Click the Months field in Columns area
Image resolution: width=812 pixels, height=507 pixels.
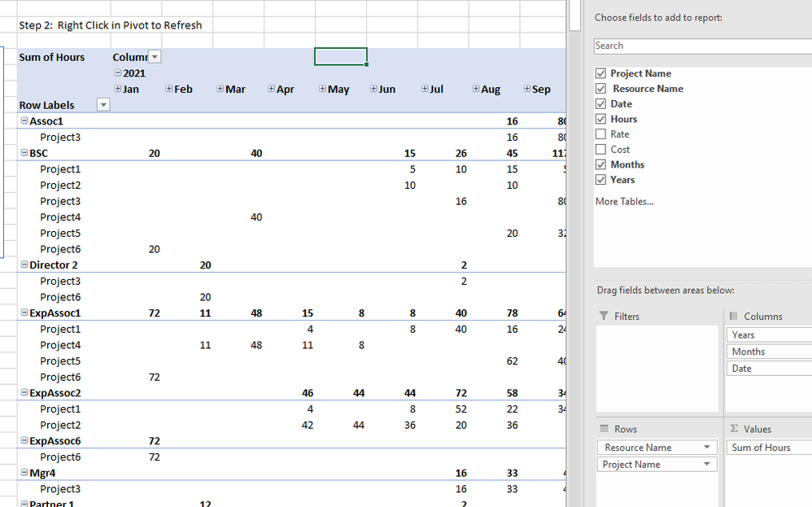click(770, 352)
